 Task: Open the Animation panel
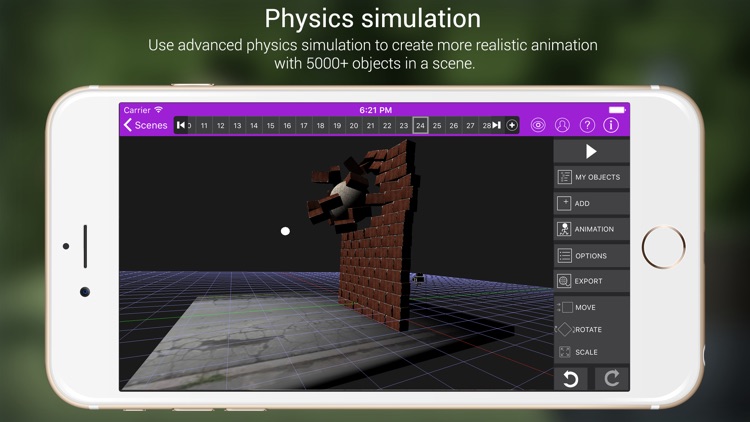point(591,229)
